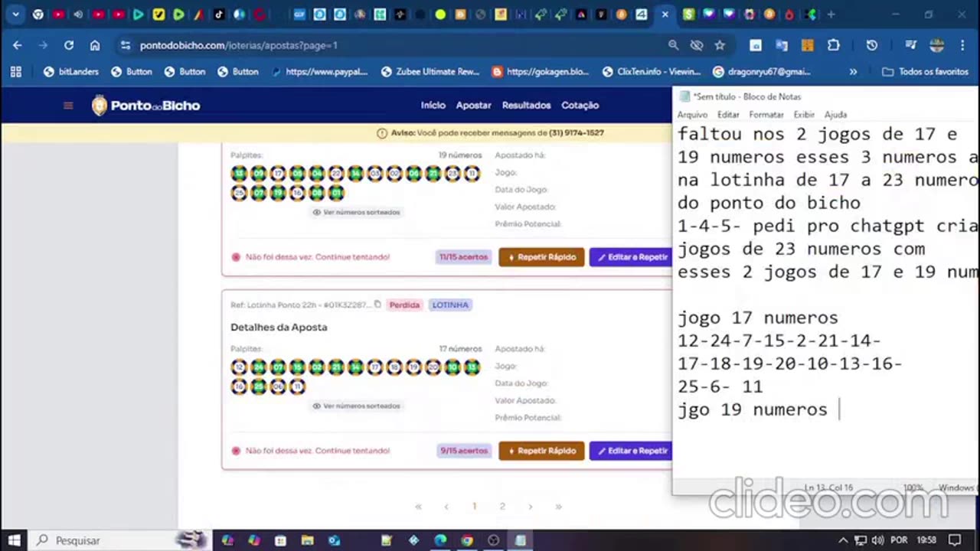Open the Todos os favoritos folder
Screen dimensions: 980x551
(925, 71)
